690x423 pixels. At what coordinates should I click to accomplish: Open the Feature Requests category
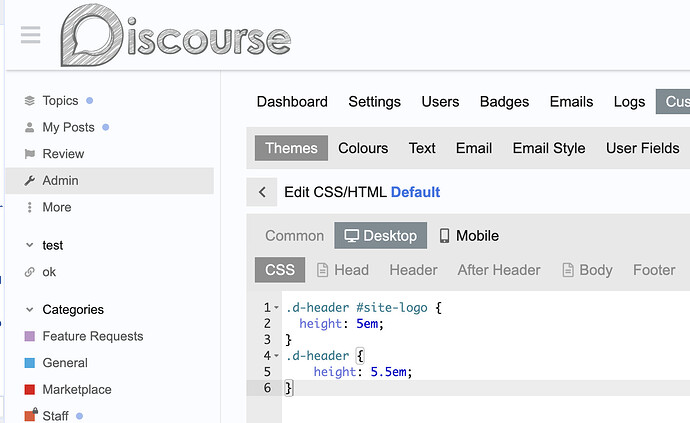tap(93, 336)
